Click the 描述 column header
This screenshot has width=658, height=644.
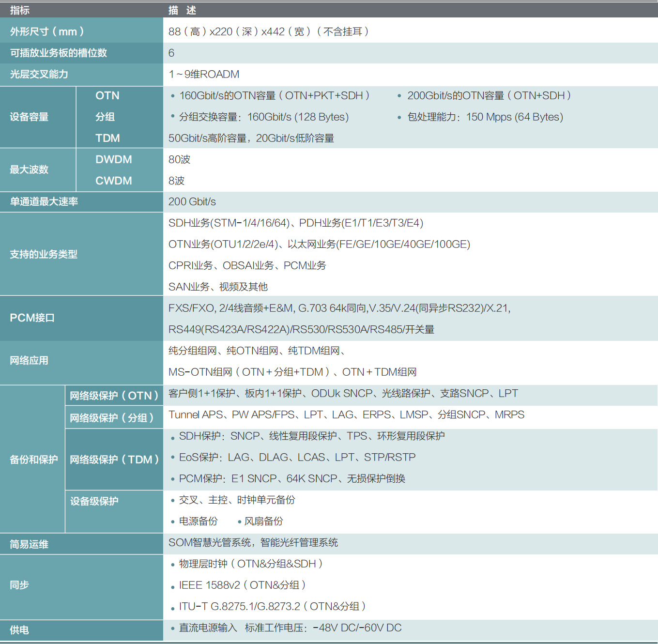pos(182,10)
